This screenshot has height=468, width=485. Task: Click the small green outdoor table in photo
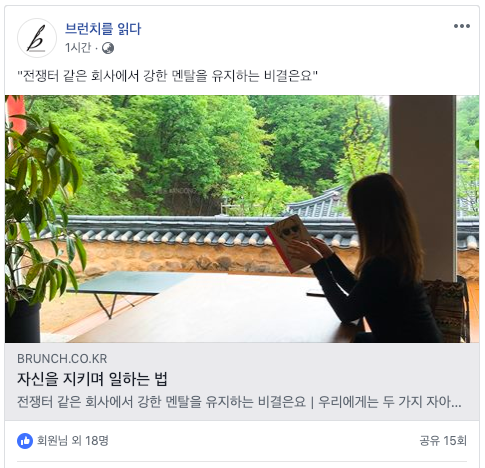pyautogui.click(x=132, y=287)
